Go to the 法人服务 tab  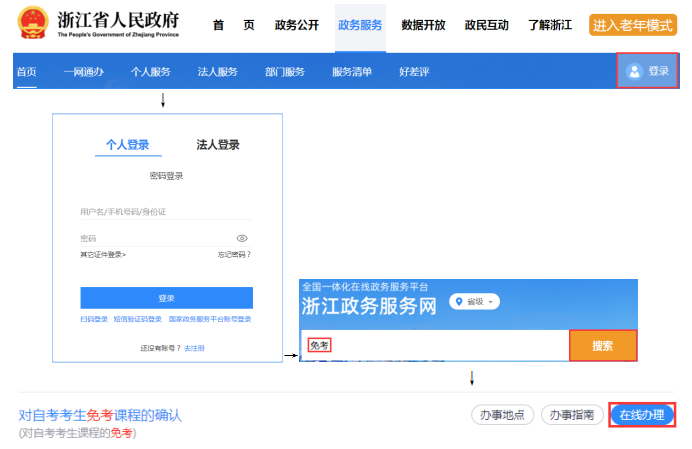coord(218,72)
